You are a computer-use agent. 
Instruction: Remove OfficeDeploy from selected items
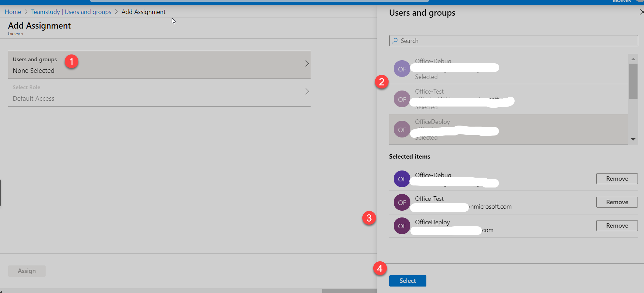(x=616, y=226)
